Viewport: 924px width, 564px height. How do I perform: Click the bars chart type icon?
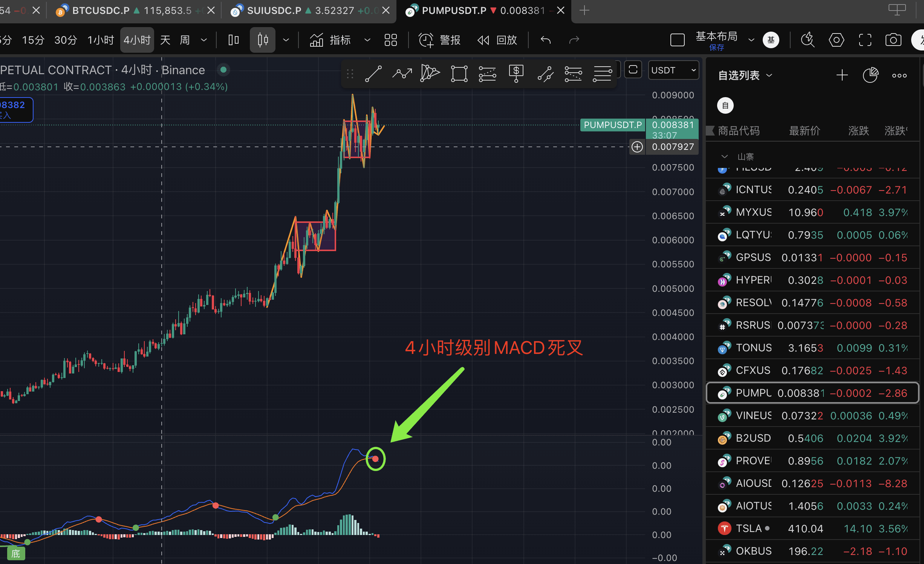234,40
